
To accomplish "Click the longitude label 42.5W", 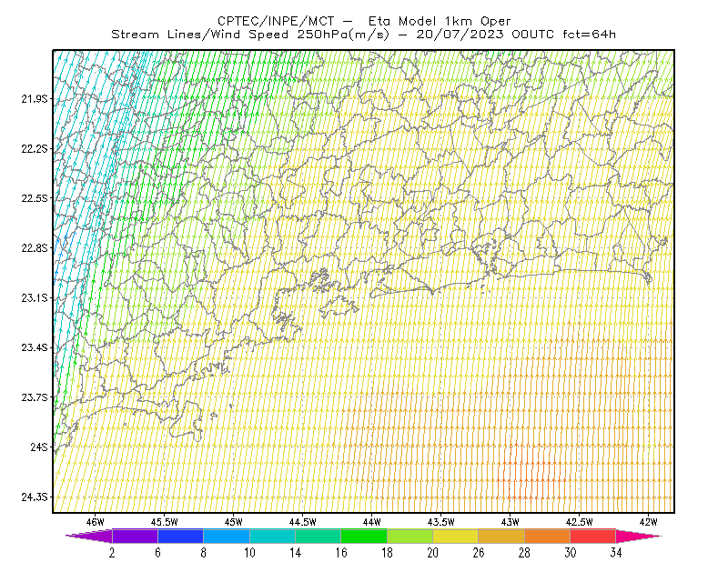I will [x=580, y=522].
